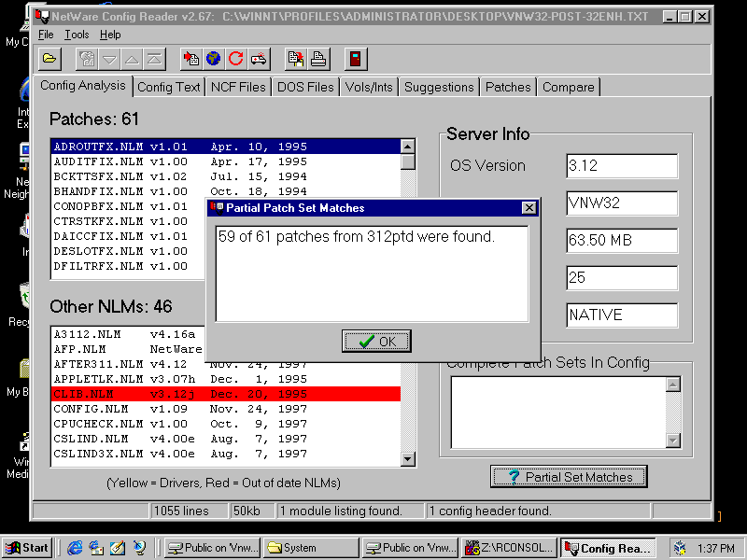The image size is (747, 560).
Task: Click the red circular refresh icon
Action: pos(236,59)
